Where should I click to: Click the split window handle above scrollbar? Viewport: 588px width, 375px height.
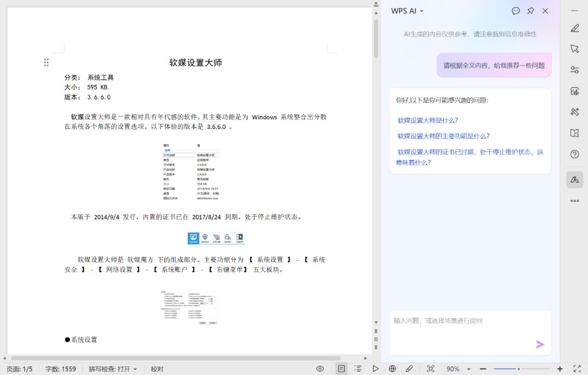[376, 4]
